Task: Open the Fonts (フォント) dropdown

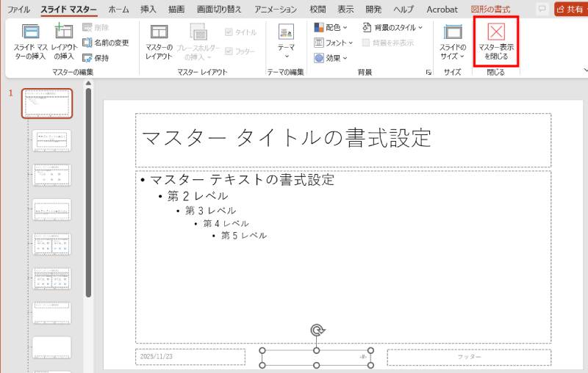Action: click(334, 43)
